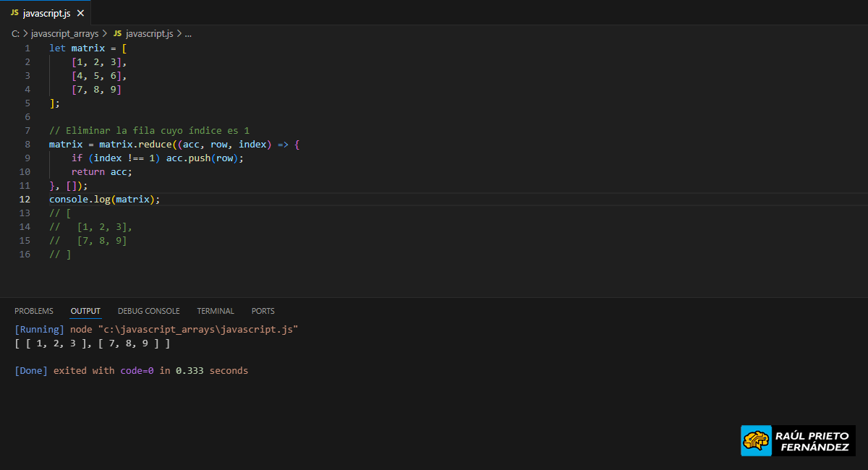Open the DEBUG CONSOLE panel tab
This screenshot has height=470, width=868.
click(148, 311)
